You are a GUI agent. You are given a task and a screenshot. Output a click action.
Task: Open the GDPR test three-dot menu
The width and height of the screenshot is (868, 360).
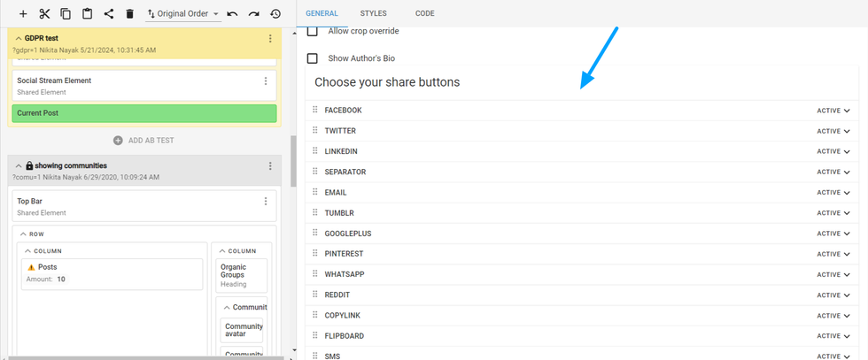[x=270, y=39]
